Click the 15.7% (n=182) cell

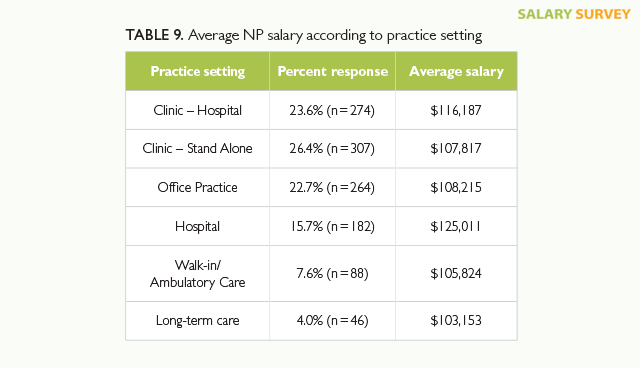point(333,226)
